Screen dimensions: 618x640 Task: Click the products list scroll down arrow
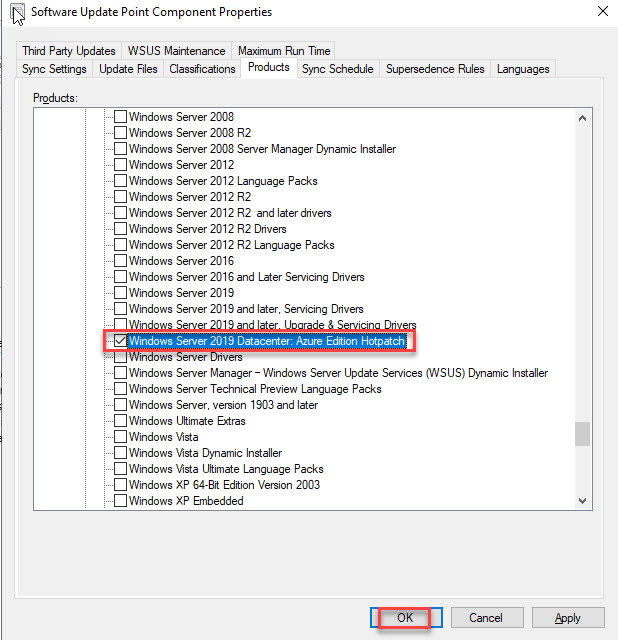tap(582, 500)
